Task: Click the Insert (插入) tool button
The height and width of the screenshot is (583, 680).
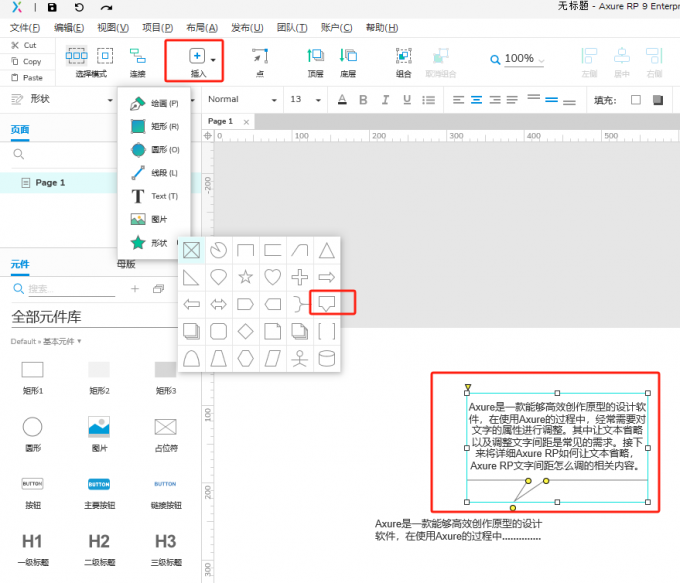Action: [x=197, y=61]
